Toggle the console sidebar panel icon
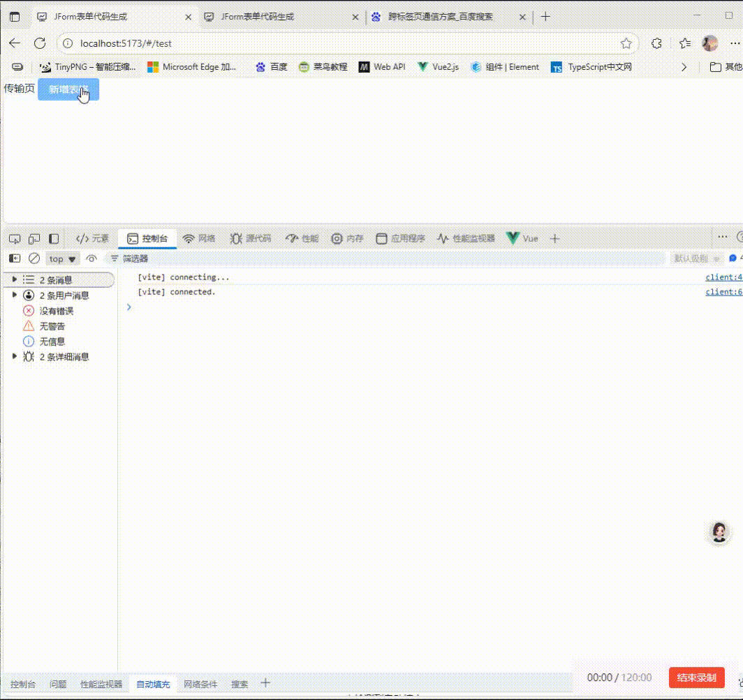743x700 pixels. [x=14, y=258]
